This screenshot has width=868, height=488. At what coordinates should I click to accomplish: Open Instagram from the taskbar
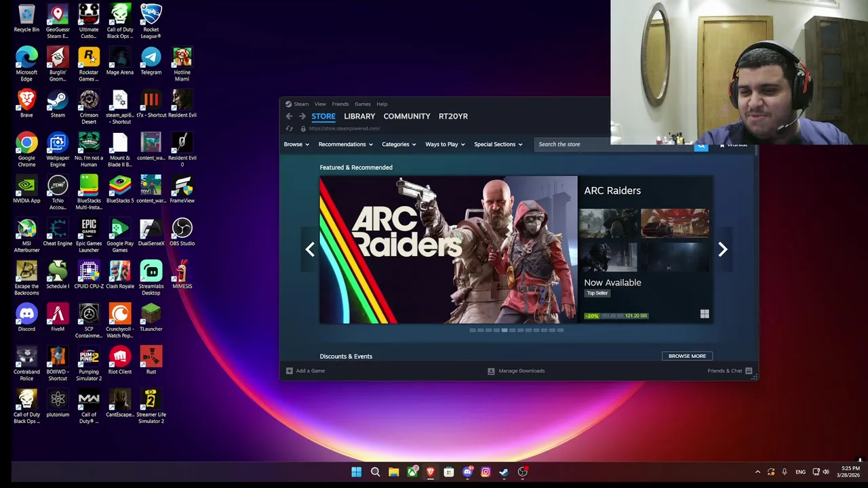[x=486, y=472]
